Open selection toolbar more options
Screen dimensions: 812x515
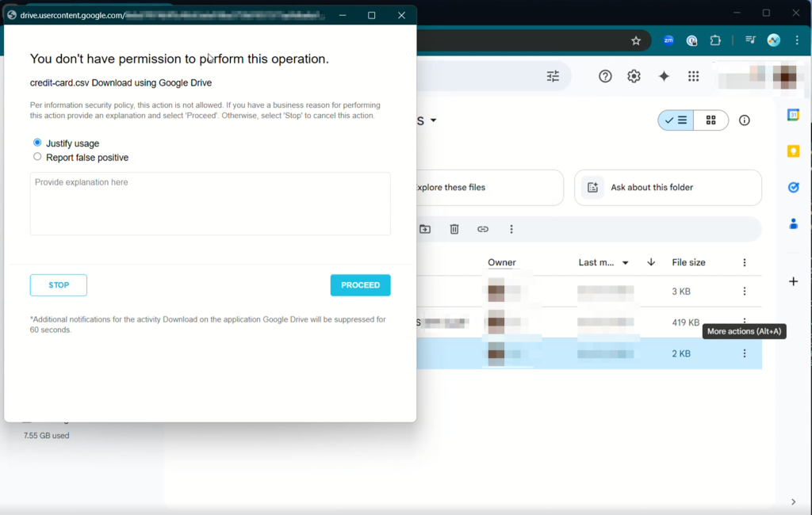(511, 229)
